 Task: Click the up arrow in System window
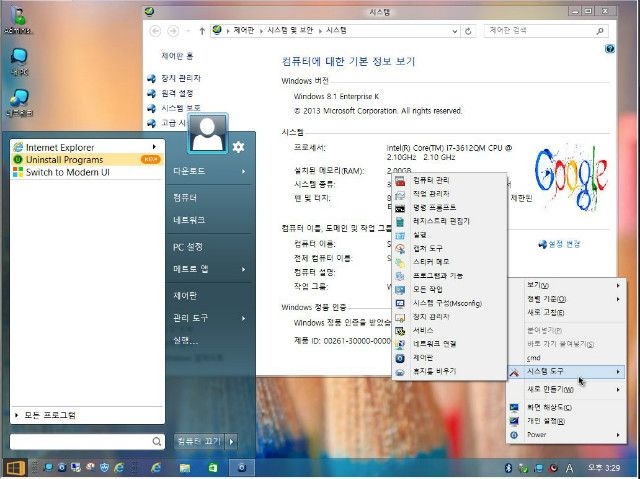[202, 31]
